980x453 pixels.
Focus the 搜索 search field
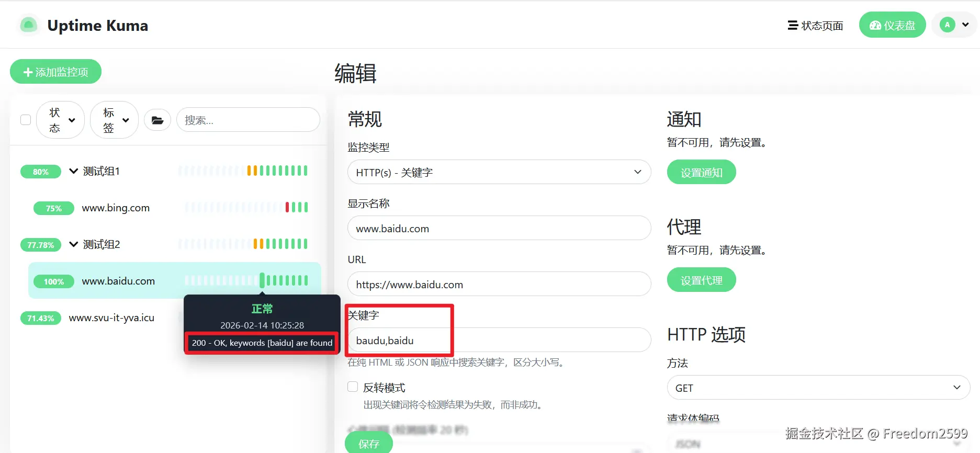[248, 120]
